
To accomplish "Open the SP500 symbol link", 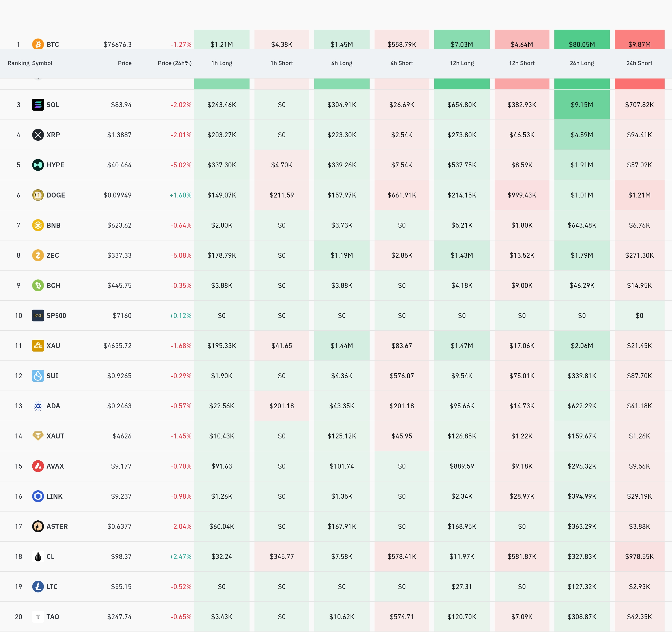I will point(56,316).
